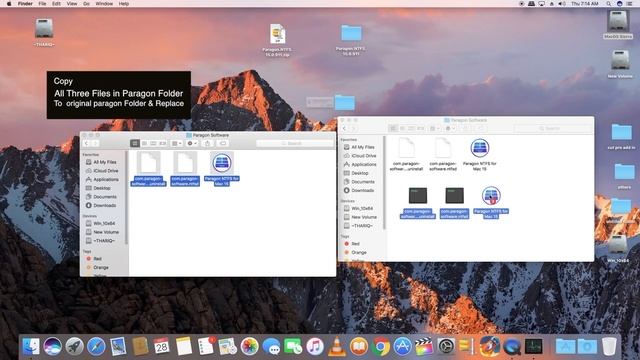Open Photos from the Dock
640x360 pixels.
coord(249,347)
